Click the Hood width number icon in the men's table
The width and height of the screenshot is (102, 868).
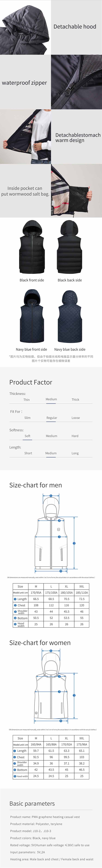tap(15, 624)
